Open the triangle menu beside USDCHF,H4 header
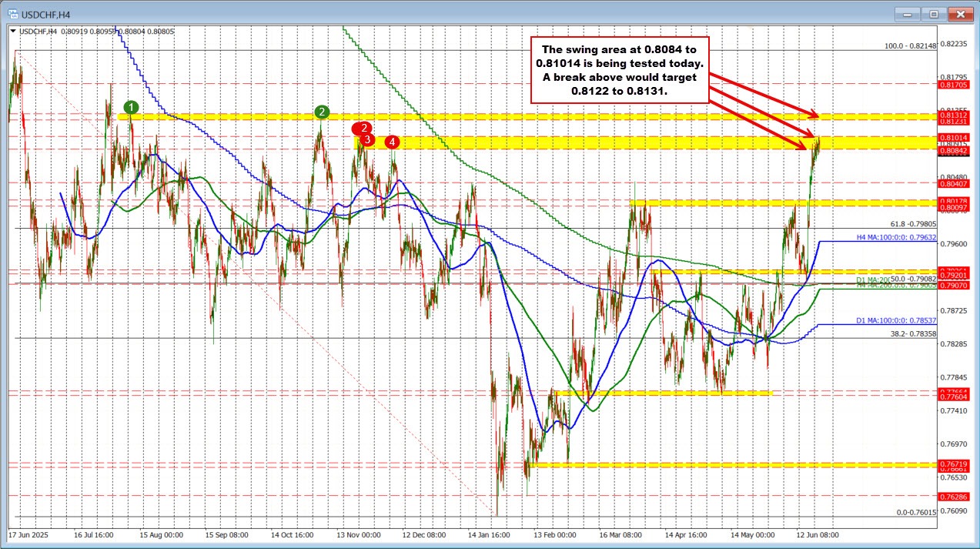Image resolution: width=980 pixels, height=549 pixels. coord(12,32)
